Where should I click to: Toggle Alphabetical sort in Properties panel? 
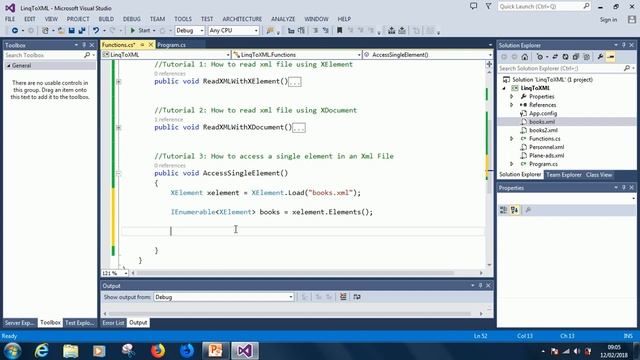tap(514, 210)
